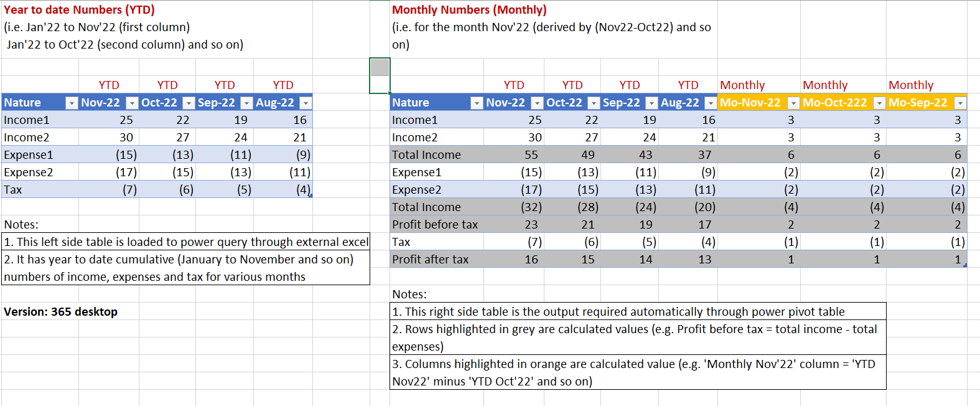Open Nov-22 filter arrow in left table
The image size is (980, 406).
click(132, 103)
